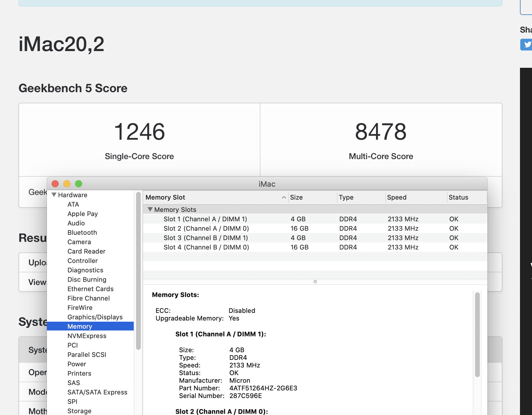Open Ethernet Cards in the sidebar

pos(91,289)
